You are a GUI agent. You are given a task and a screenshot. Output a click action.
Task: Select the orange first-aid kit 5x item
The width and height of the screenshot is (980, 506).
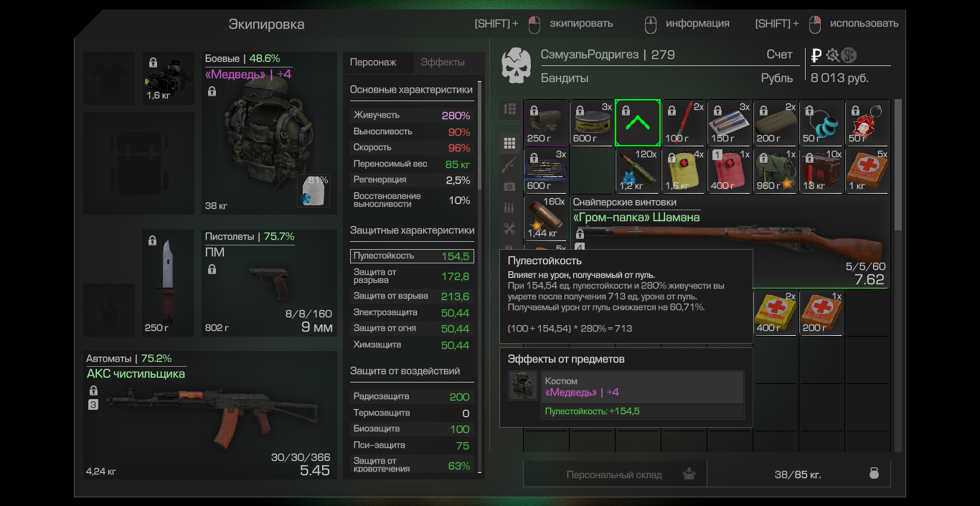[867, 171]
